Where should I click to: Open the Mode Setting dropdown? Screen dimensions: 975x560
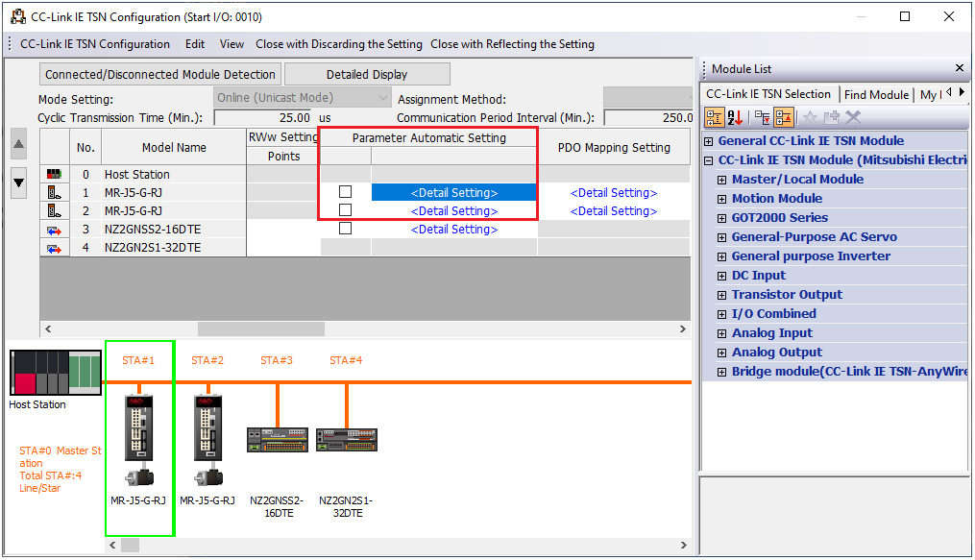click(303, 98)
